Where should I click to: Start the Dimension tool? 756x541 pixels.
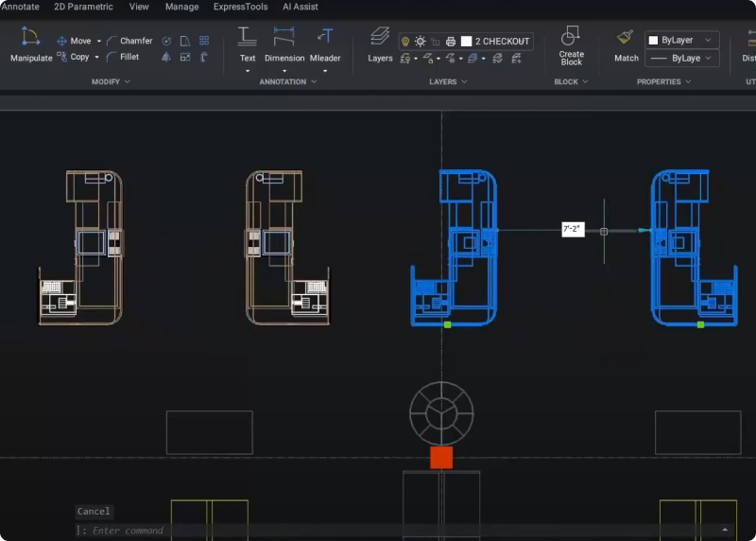[x=284, y=44]
